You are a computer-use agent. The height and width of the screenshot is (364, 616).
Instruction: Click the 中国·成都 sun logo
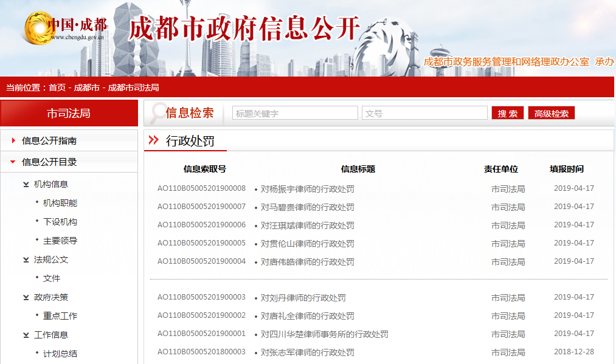point(40,27)
